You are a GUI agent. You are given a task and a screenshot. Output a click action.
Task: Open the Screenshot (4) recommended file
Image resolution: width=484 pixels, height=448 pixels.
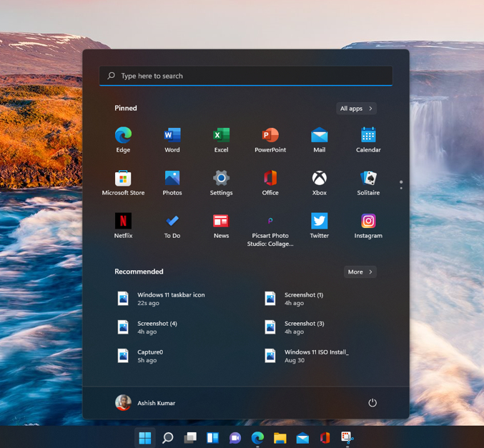pos(157,327)
